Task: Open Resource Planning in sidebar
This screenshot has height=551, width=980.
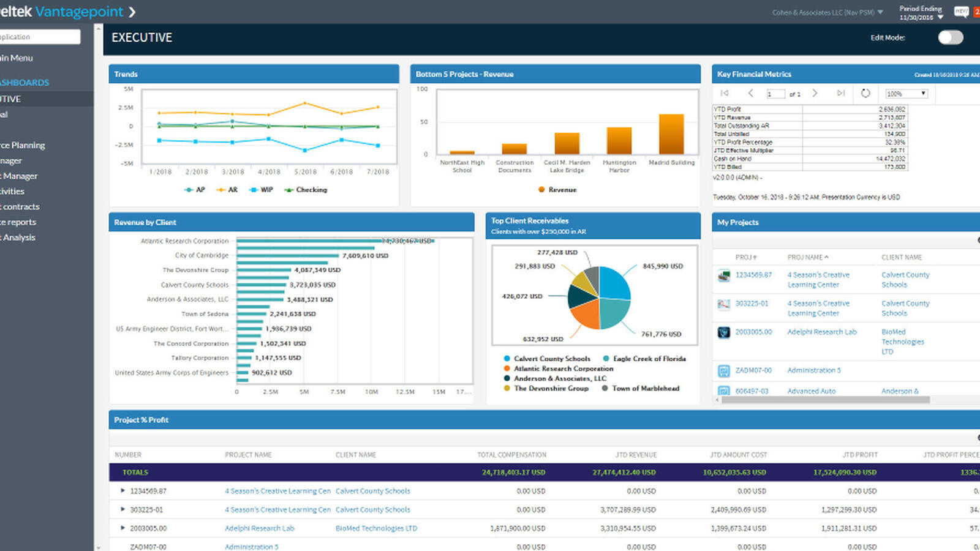Action: coord(23,145)
